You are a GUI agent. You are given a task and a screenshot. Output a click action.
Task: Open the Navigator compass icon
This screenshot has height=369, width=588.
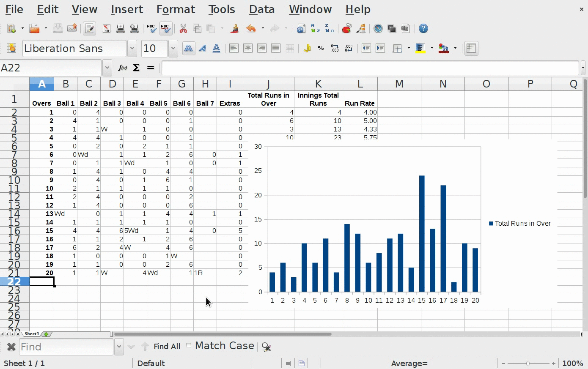pos(378,28)
